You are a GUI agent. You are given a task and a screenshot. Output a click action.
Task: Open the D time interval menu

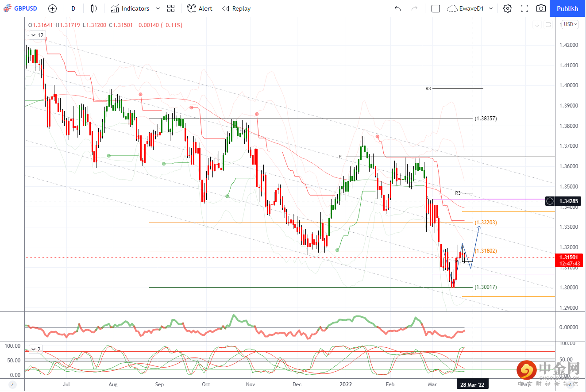73,8
